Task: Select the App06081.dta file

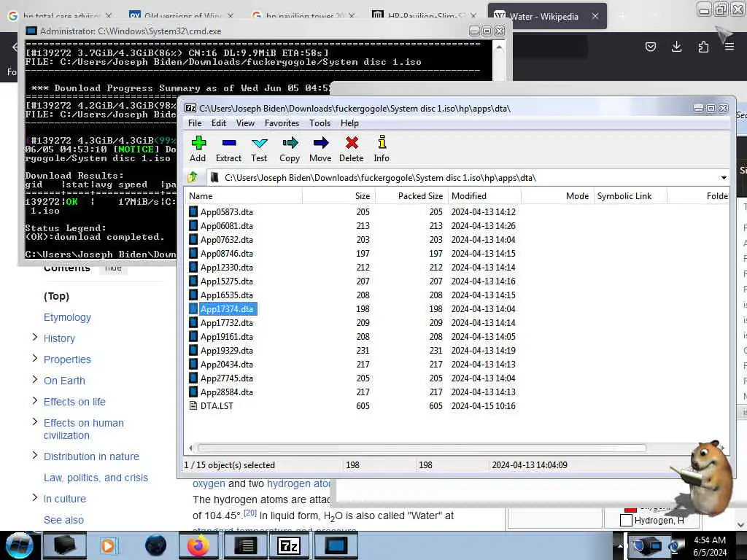Action: (226, 226)
